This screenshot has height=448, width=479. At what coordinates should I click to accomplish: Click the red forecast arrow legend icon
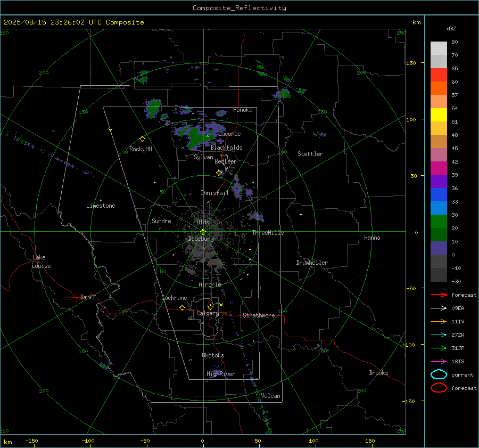coord(439,295)
